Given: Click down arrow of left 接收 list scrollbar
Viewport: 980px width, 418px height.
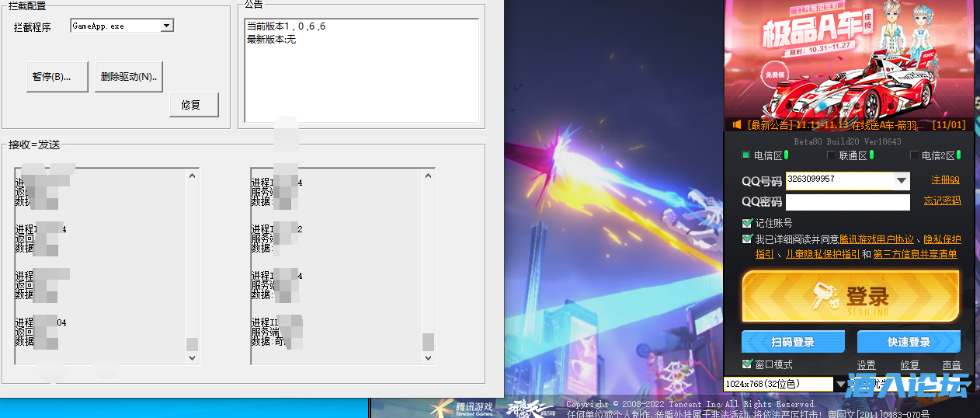Looking at the screenshot, I should point(193,358).
